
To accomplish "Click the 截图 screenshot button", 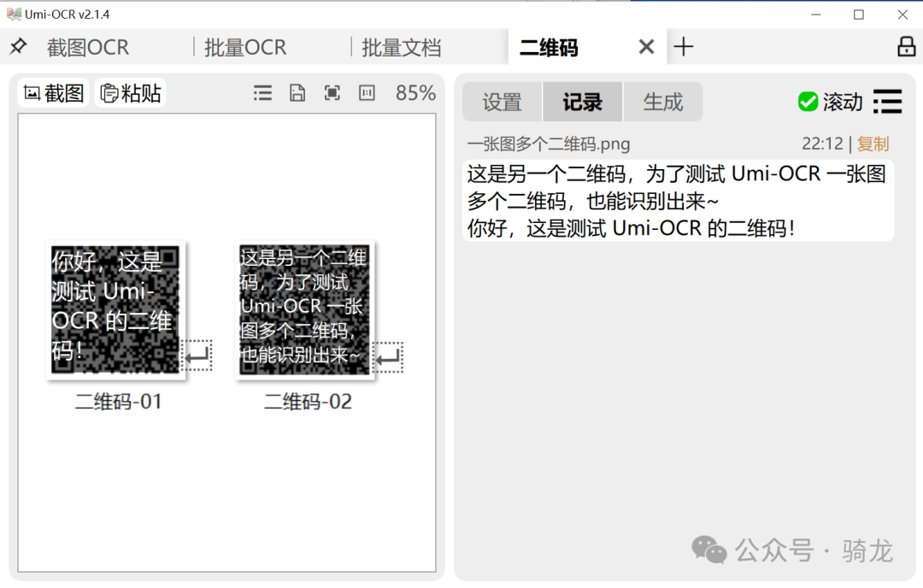I will click(54, 93).
